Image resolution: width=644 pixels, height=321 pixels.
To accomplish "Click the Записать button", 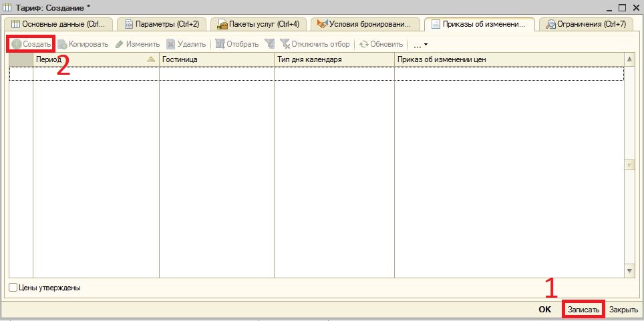I will tap(584, 310).
